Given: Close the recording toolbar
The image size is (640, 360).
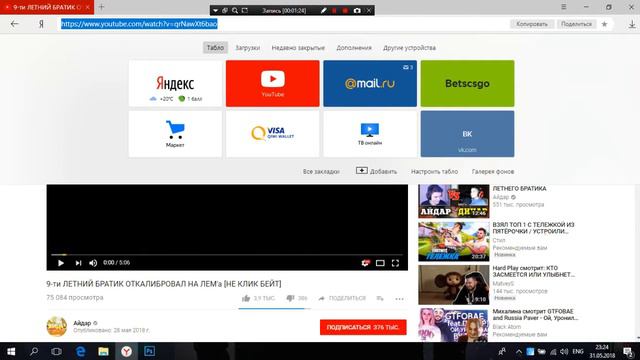Looking at the screenshot, I should 369,10.
